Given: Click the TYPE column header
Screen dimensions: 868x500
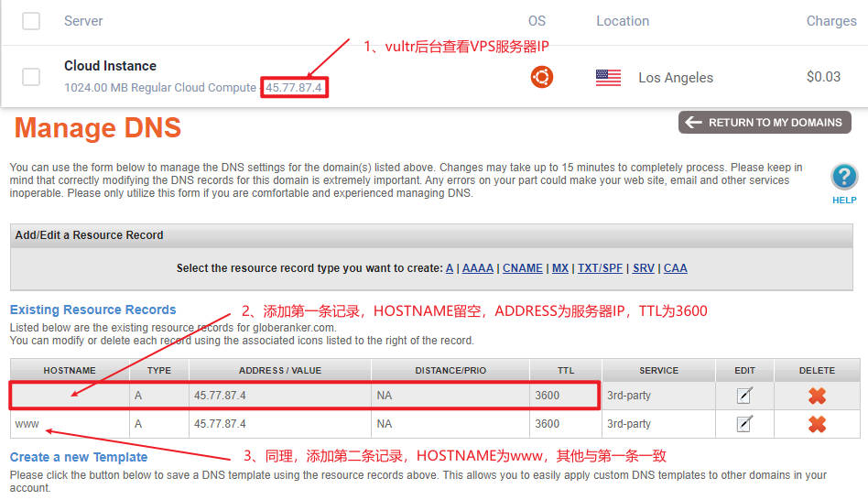Looking at the screenshot, I should [x=159, y=371].
